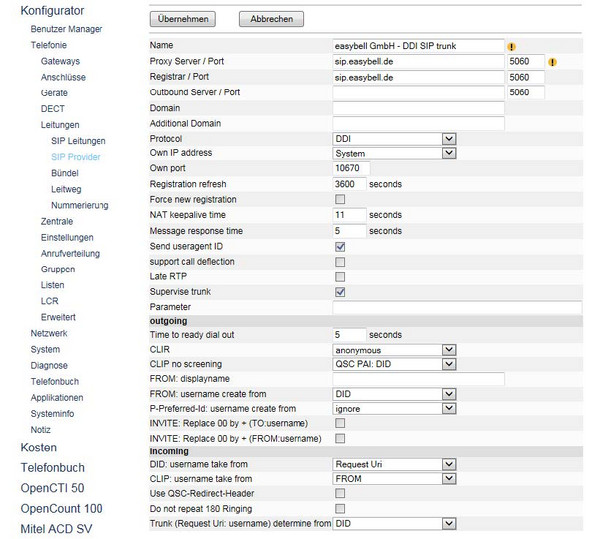This screenshot has width=600, height=539.
Task: Click the Registrar port field
Action: pos(526,78)
